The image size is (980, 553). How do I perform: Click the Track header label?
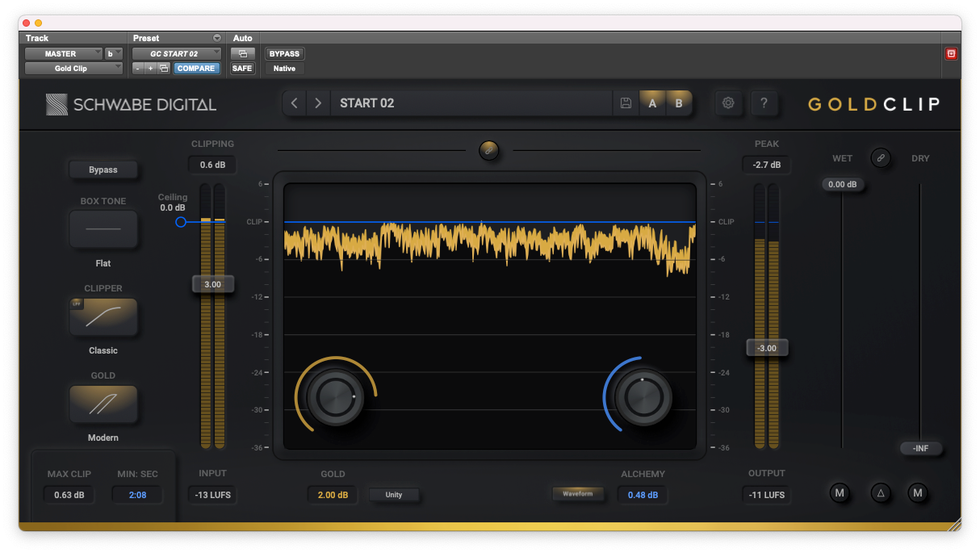tap(37, 38)
